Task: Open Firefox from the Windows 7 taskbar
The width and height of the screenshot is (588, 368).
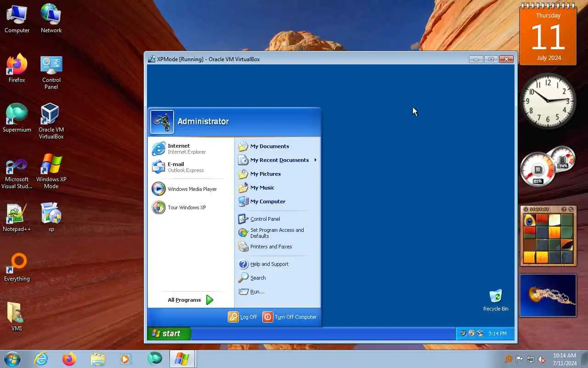Action: (x=69, y=359)
